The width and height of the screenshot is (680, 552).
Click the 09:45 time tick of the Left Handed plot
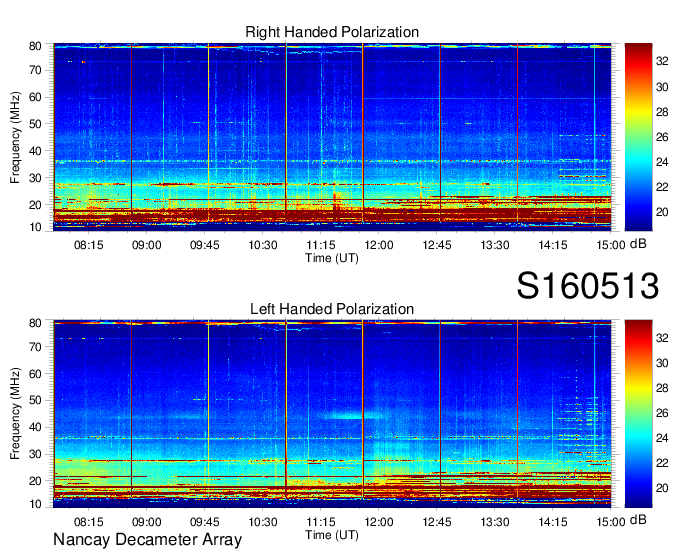click(x=205, y=522)
